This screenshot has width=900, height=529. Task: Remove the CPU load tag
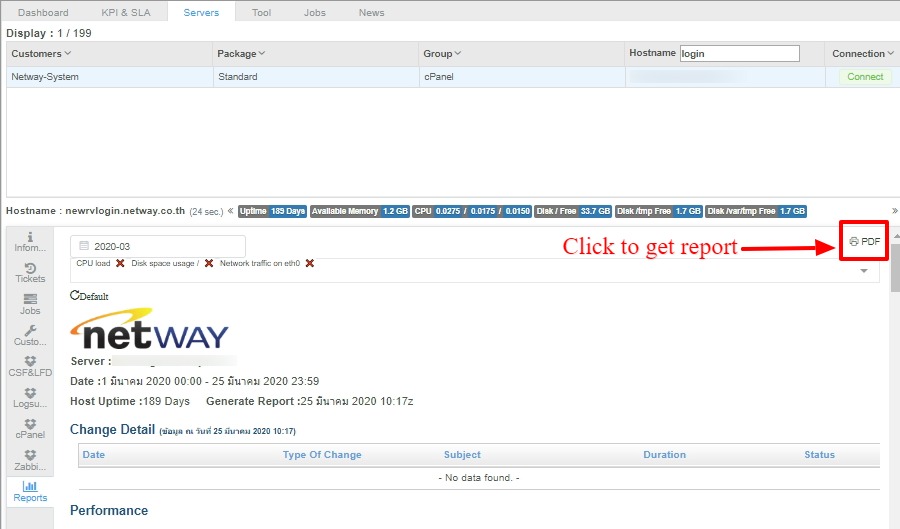pos(120,263)
